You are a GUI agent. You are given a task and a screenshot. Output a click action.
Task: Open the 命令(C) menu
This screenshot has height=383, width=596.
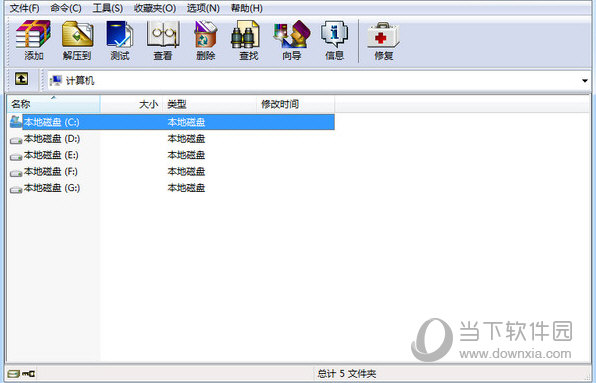click(x=66, y=8)
